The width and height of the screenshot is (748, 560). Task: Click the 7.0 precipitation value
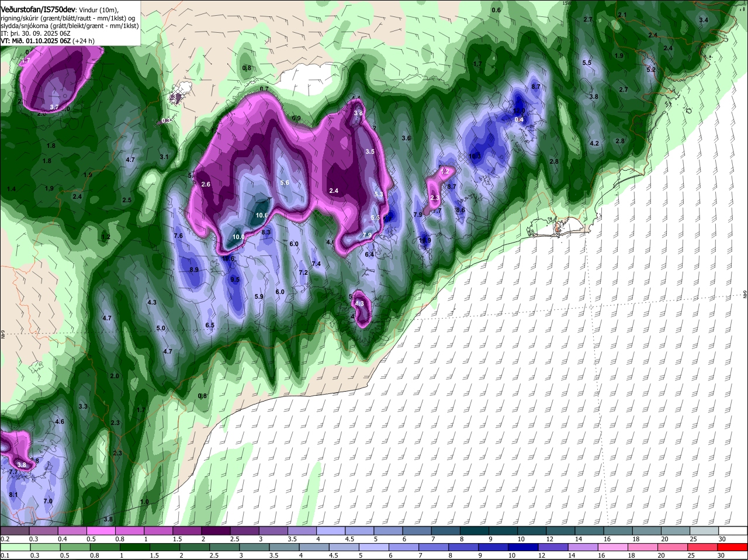pyautogui.click(x=48, y=502)
